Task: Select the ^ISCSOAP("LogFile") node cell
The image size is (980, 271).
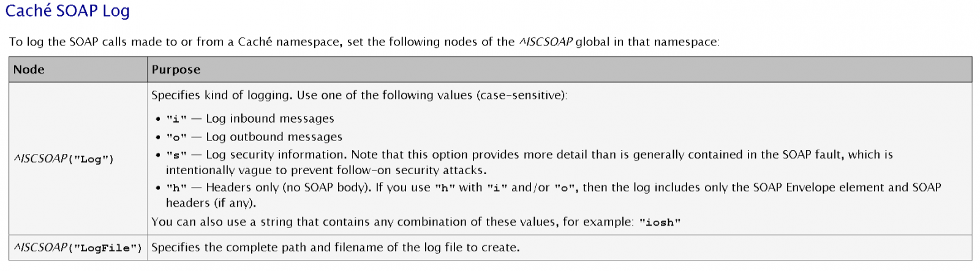Action: click(x=78, y=248)
